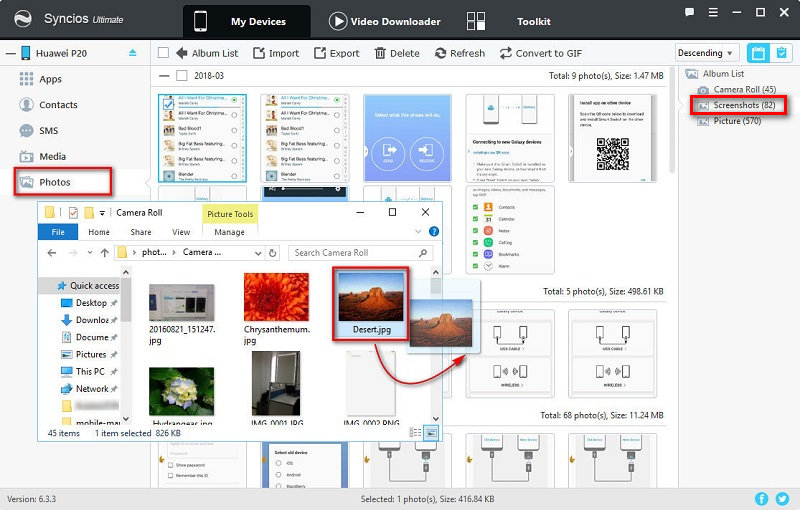Select 20160821_151247.jpg file
This screenshot has width=800, height=510.
point(182,314)
